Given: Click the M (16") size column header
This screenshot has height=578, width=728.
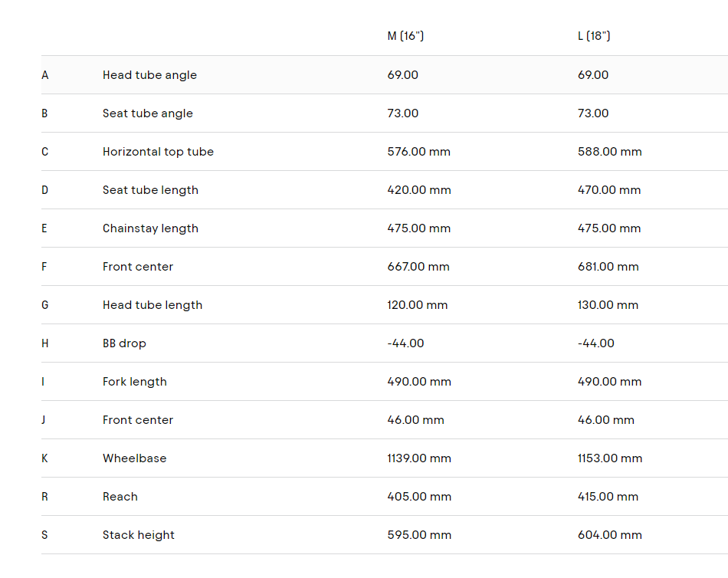Looking at the screenshot, I should click(x=405, y=37).
